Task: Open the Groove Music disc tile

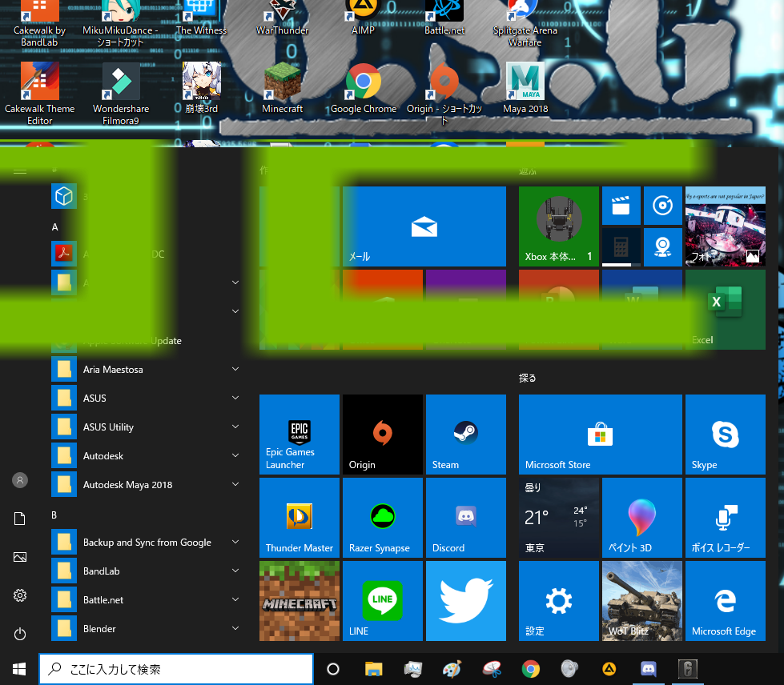Action: [662, 206]
